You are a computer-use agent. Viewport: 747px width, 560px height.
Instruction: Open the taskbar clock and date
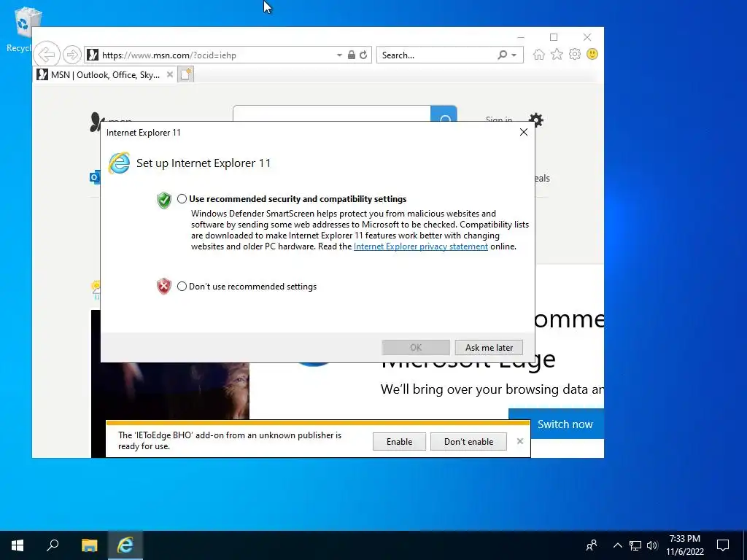[684, 545]
